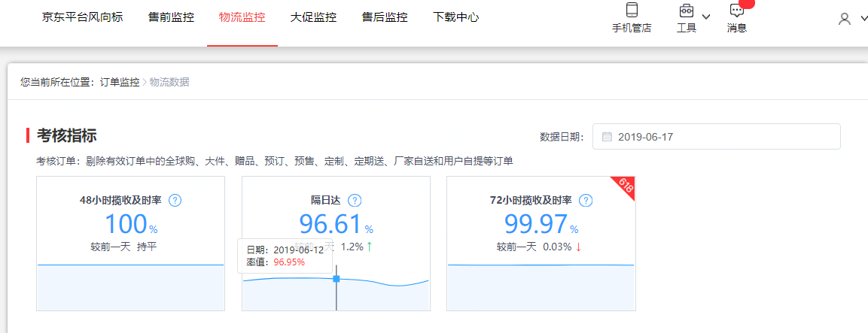This screenshot has width=868, height=333.
Task: Click the user account avatar icon
Action: point(845,20)
